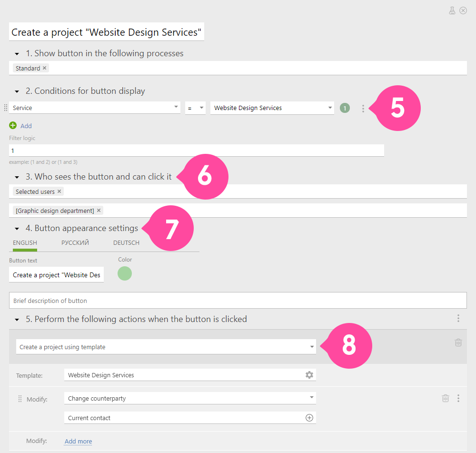Click the Template Website Design Services field
This screenshot has width=476, height=453.
190,375
